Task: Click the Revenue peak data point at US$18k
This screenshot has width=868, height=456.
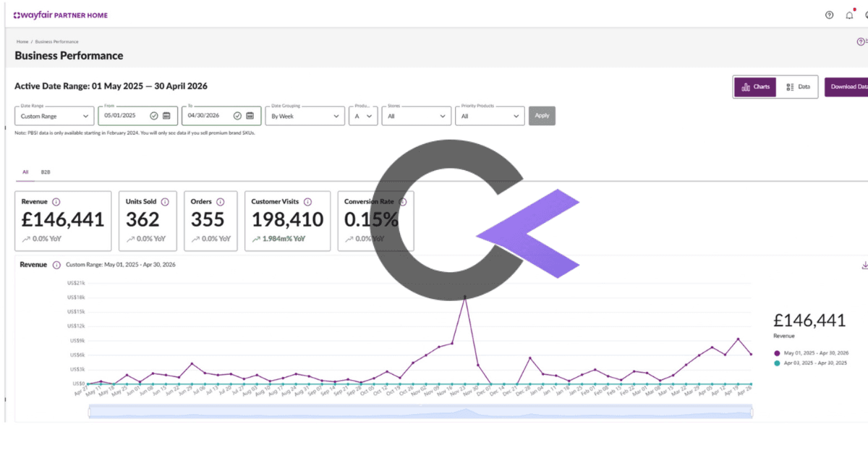Action: click(465, 297)
